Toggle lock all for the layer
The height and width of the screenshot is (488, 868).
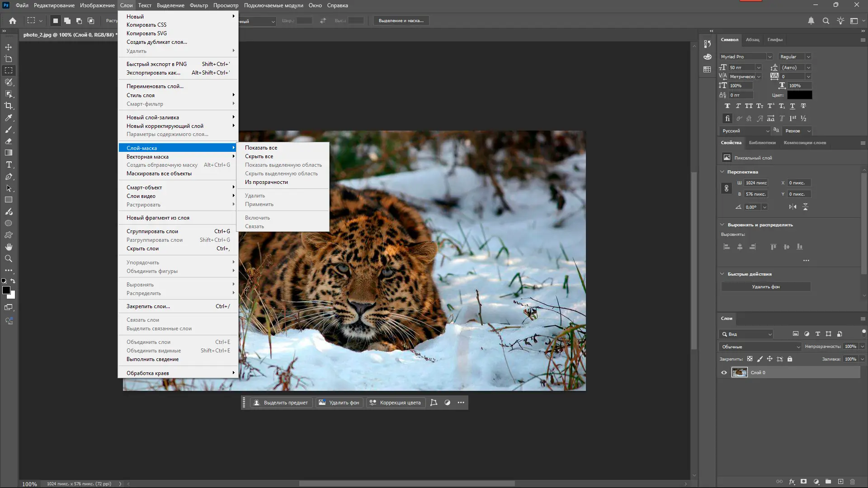click(790, 359)
